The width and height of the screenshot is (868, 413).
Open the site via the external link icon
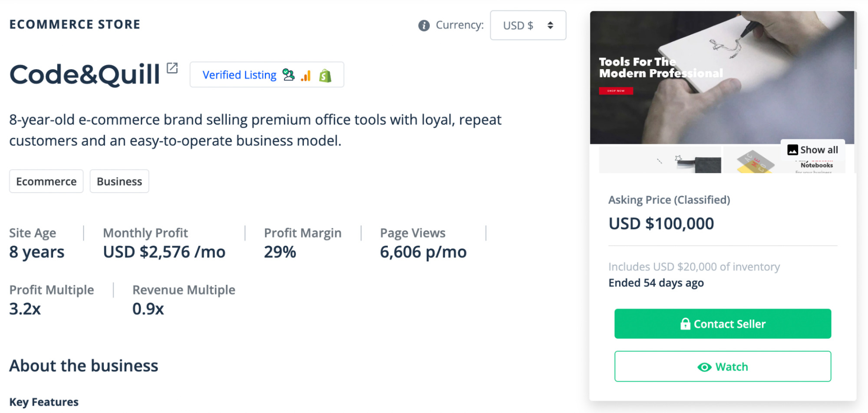pyautogui.click(x=172, y=68)
